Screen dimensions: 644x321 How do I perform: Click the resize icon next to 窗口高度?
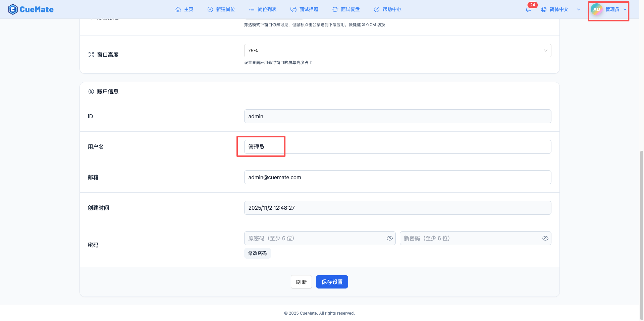pos(91,54)
